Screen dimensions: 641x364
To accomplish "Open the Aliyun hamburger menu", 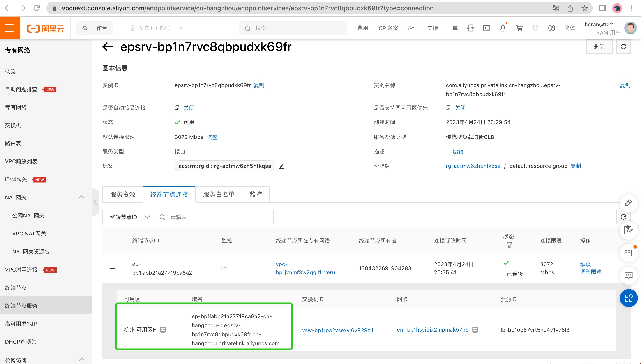I will tap(9, 28).
